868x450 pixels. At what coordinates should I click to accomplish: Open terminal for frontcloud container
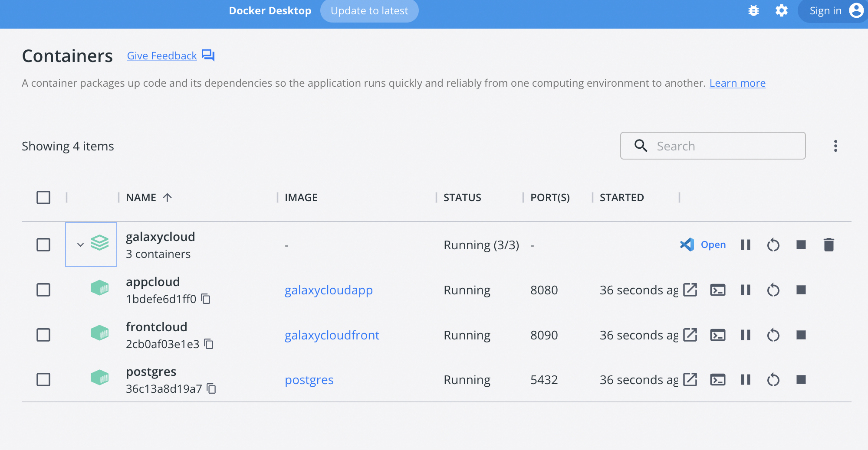tap(718, 335)
